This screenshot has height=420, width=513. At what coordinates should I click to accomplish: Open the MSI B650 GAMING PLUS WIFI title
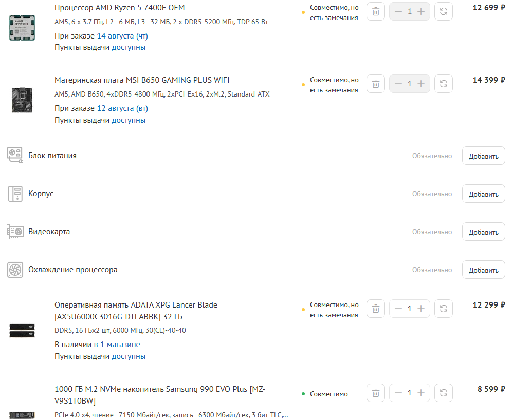coord(142,80)
